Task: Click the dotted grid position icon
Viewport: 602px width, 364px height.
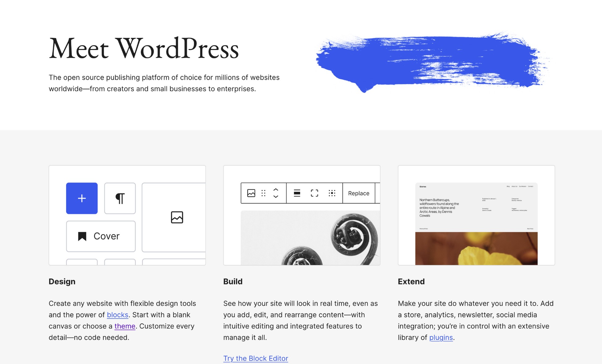Action: click(332, 193)
